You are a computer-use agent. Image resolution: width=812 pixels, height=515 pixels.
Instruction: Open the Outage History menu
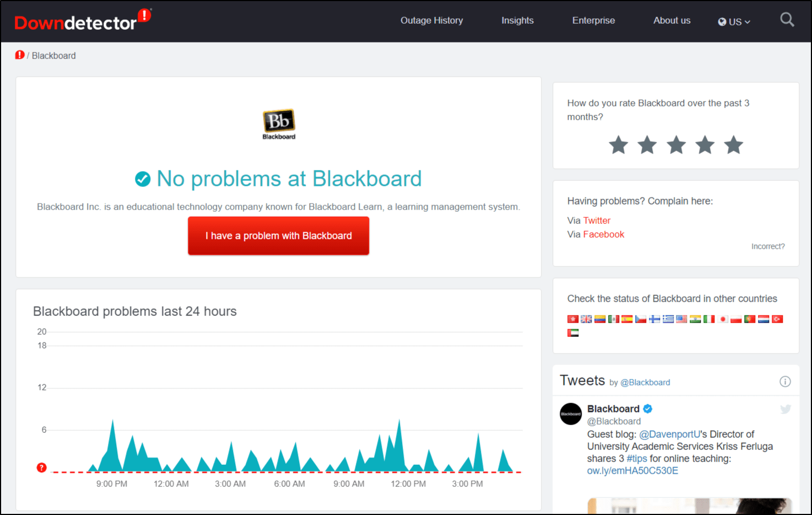pos(431,20)
